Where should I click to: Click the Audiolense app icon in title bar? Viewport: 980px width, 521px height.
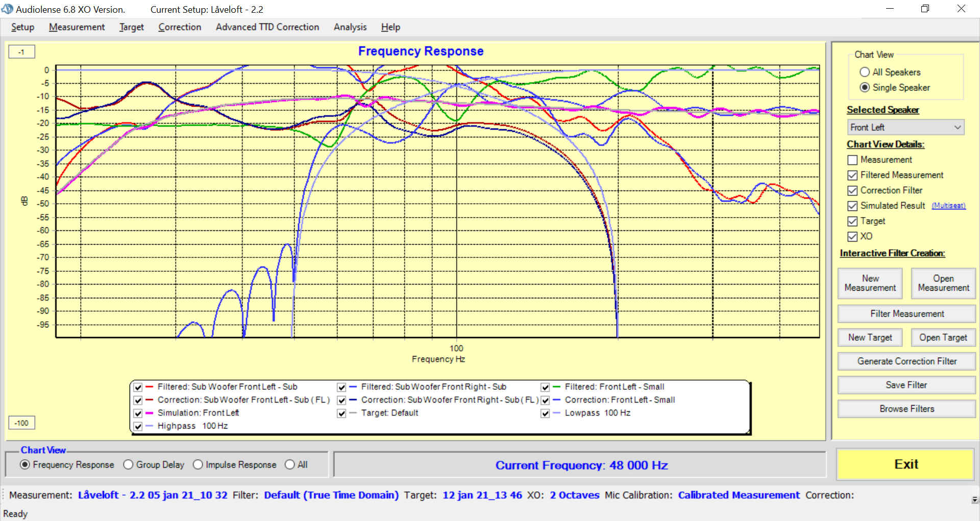point(7,9)
